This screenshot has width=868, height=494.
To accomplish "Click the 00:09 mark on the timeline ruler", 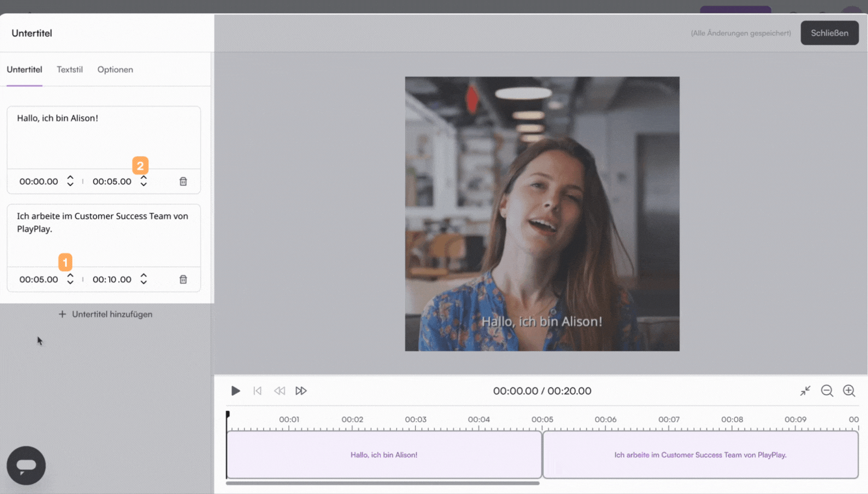I will pyautogui.click(x=795, y=419).
